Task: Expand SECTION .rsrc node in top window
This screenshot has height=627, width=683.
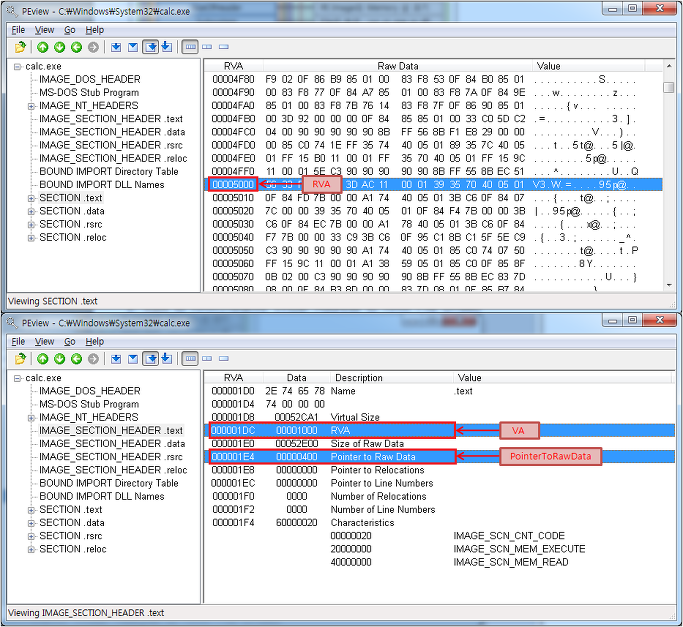Action: point(31,224)
